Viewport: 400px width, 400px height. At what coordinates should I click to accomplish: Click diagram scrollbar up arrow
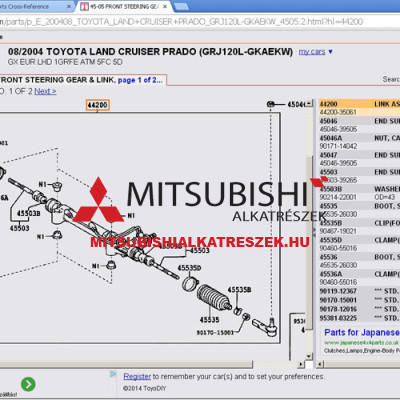pyautogui.click(x=310, y=103)
